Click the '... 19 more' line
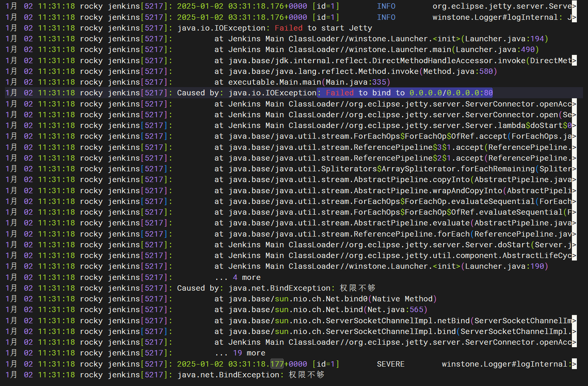Screen dimensions: 588x386 (240, 353)
